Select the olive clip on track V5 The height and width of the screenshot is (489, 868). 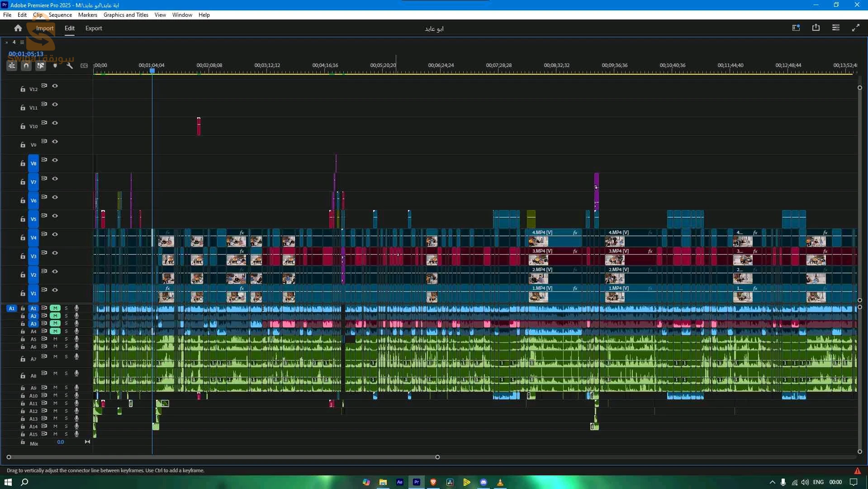coord(531,219)
